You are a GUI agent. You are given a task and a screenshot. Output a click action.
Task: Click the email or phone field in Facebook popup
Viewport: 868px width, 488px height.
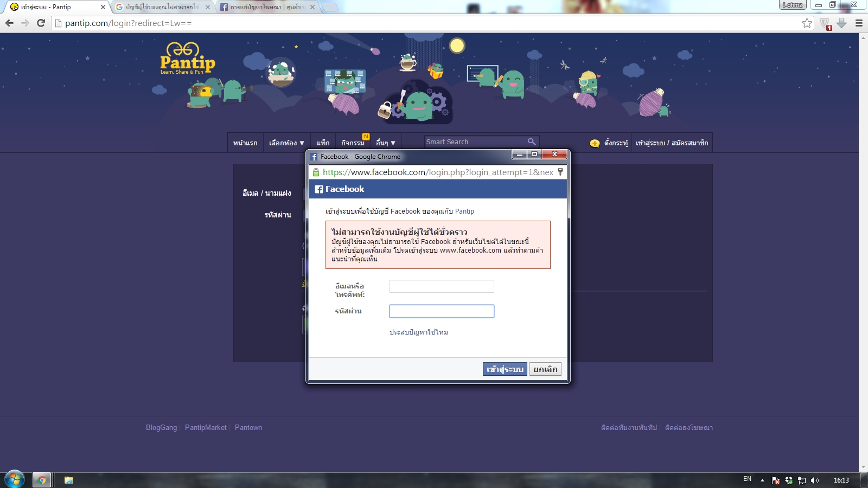(x=442, y=286)
